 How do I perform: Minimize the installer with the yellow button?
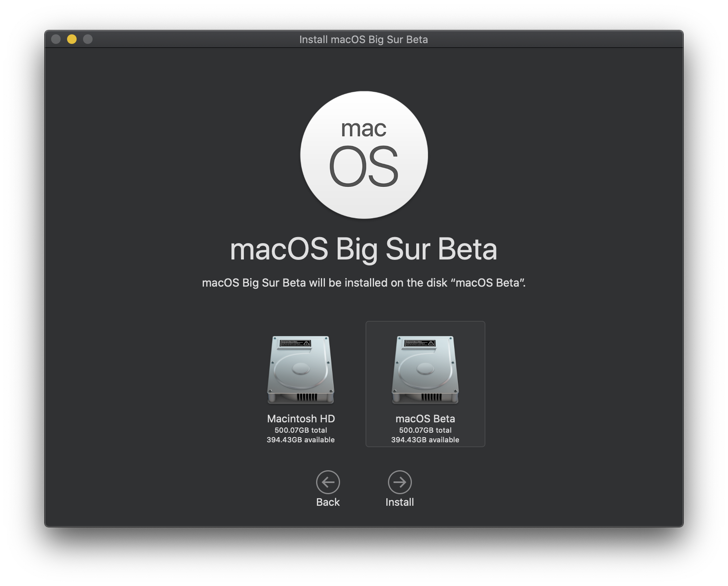click(72, 39)
